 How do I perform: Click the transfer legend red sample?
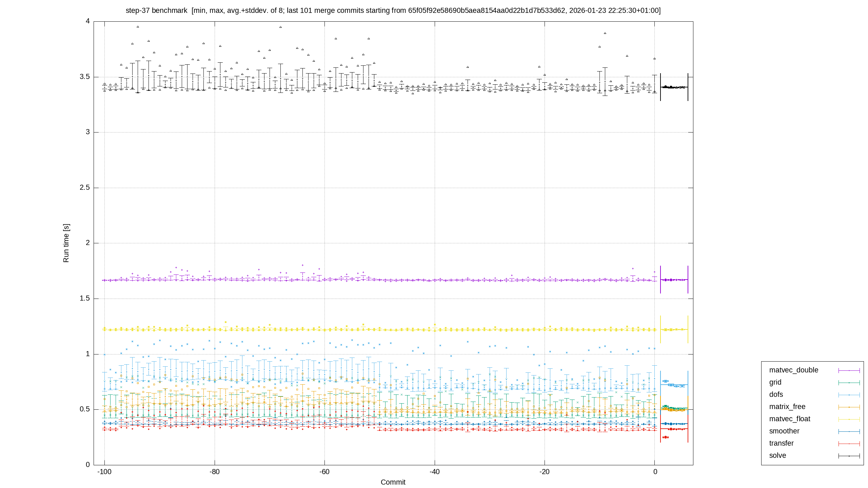pos(849,444)
